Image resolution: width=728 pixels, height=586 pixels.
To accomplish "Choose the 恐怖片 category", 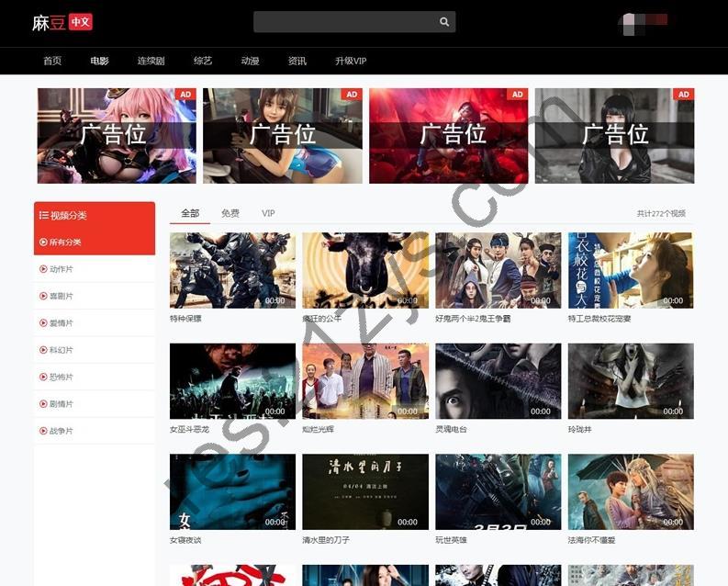I will (x=95, y=377).
